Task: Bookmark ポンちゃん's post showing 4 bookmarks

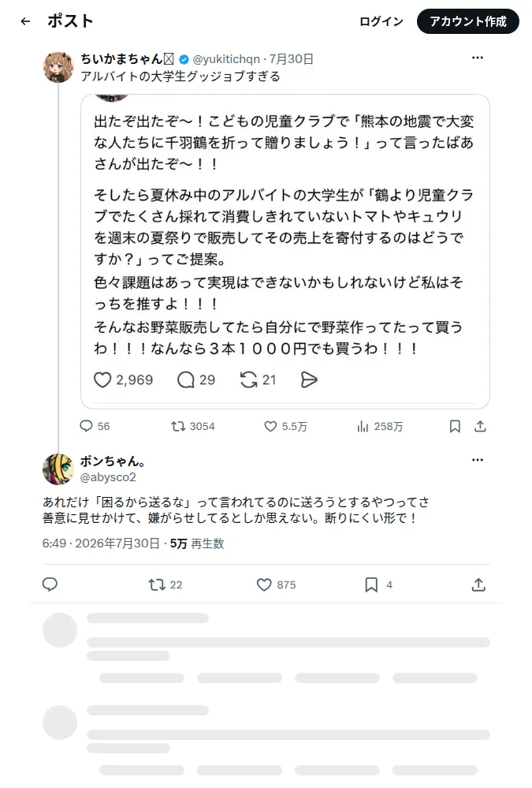Action: click(x=378, y=584)
